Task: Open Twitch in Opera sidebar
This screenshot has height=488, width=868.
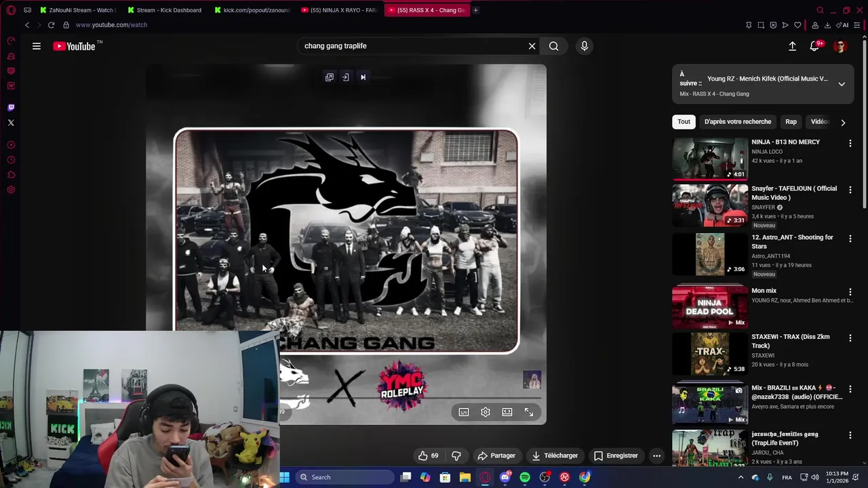Action: pos(11,108)
